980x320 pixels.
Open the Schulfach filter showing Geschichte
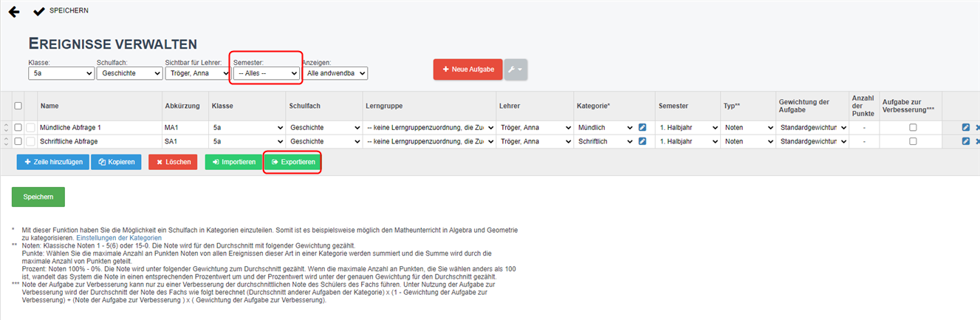pyautogui.click(x=129, y=73)
